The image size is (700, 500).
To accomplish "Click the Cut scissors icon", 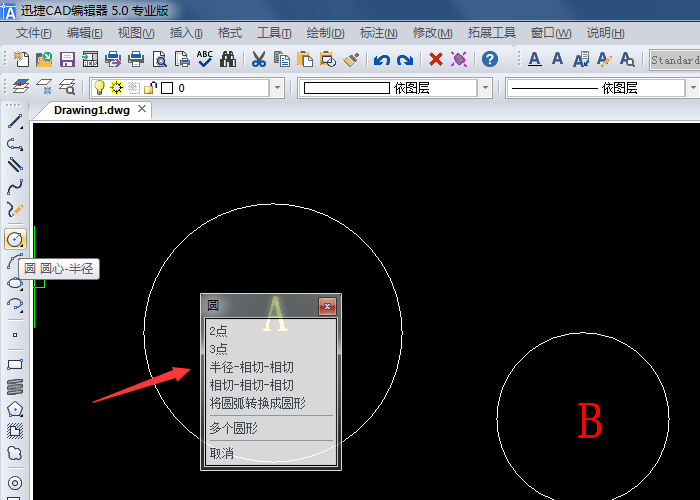I will tap(259, 60).
